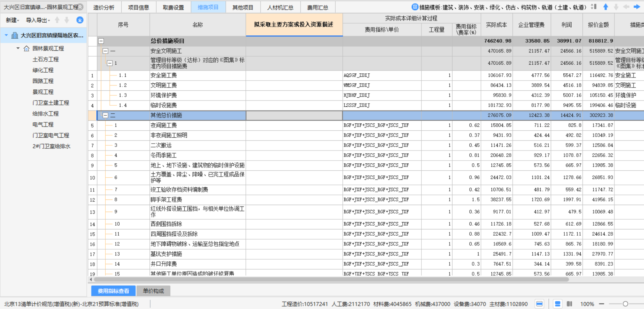Viewport: 644px width, 309px height.
Task: Click the 报价金额 column header
Action: [x=598, y=25]
